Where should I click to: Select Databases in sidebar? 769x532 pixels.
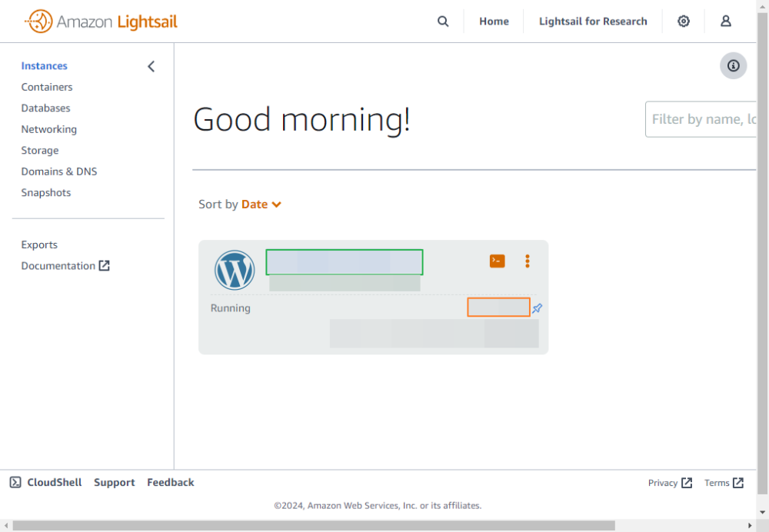click(45, 108)
